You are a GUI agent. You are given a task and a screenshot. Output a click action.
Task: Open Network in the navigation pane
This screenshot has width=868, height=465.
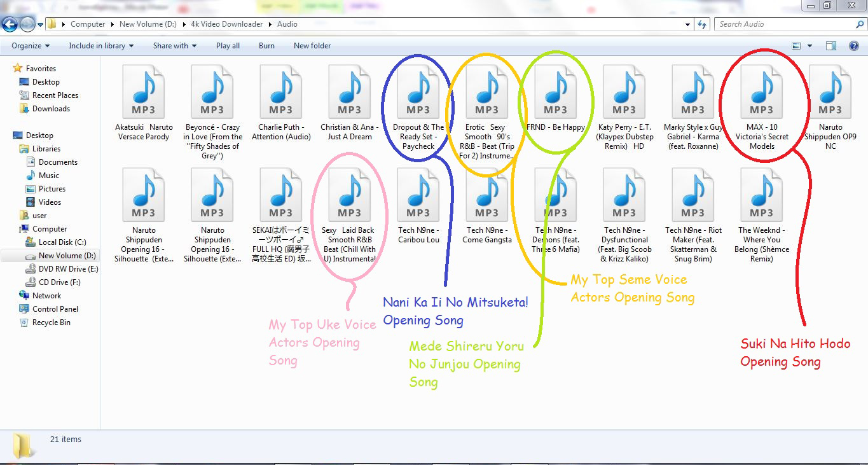[x=47, y=296]
